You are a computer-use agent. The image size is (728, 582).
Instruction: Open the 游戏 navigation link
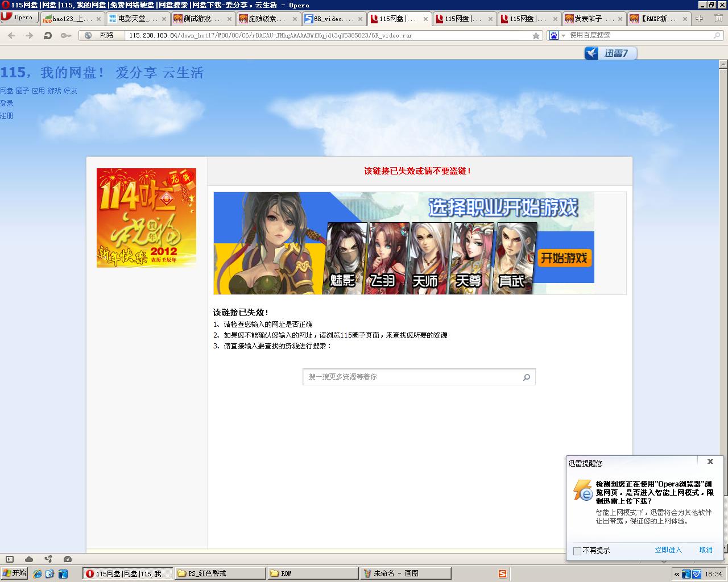pyautogui.click(x=54, y=91)
